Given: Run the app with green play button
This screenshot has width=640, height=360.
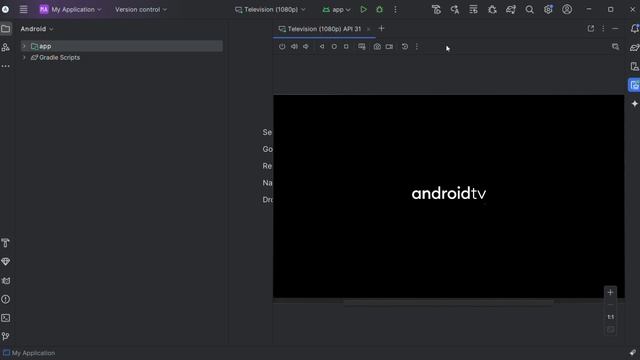Looking at the screenshot, I should point(363,9).
